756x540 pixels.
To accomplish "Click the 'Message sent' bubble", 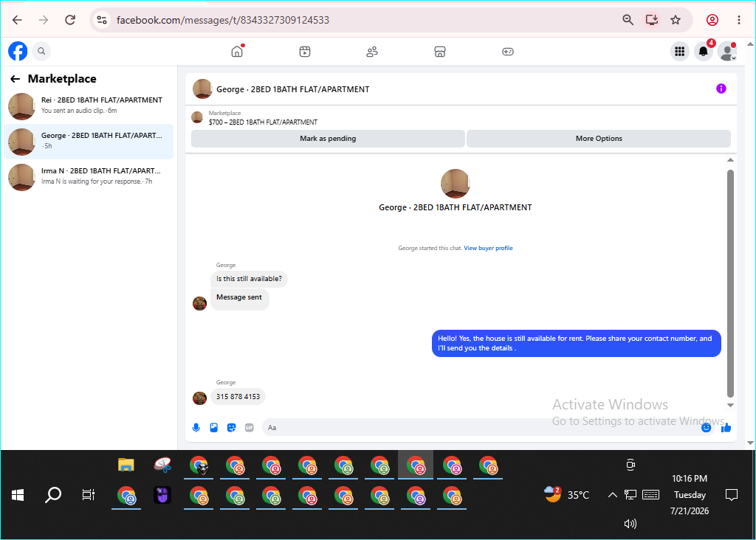I will pos(240,298).
